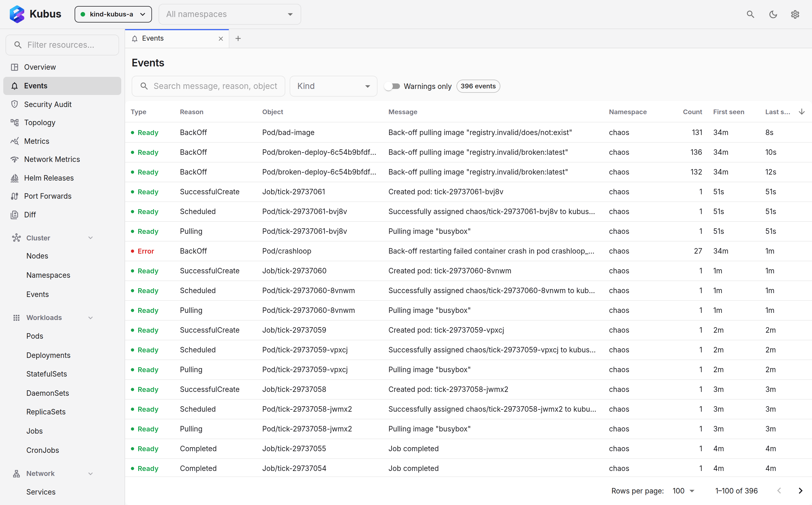
Task: Open the global search magnifier icon
Action: click(x=750, y=14)
